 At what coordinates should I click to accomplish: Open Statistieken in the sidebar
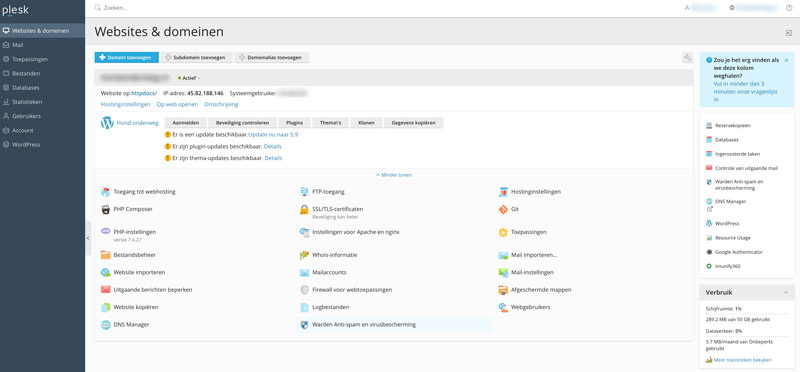coord(42,102)
